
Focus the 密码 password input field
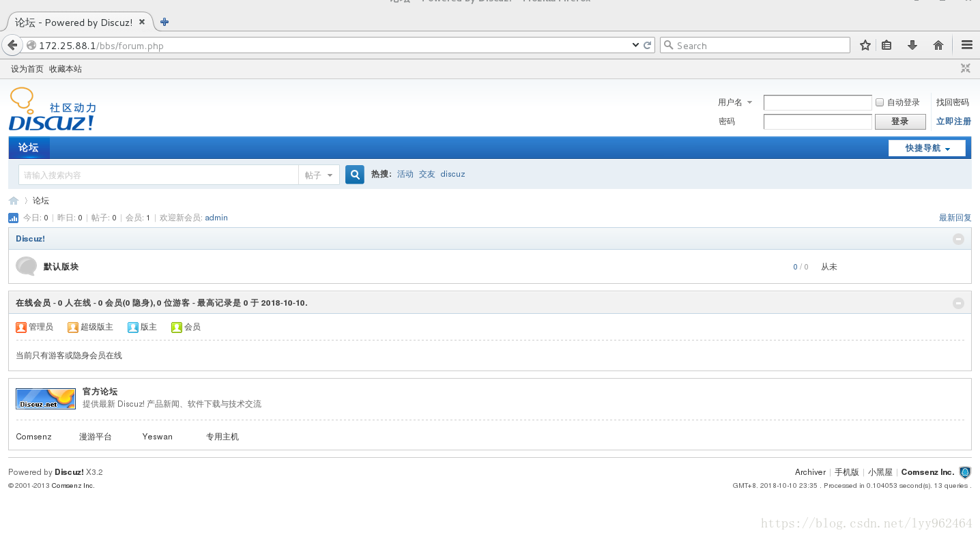pos(818,121)
